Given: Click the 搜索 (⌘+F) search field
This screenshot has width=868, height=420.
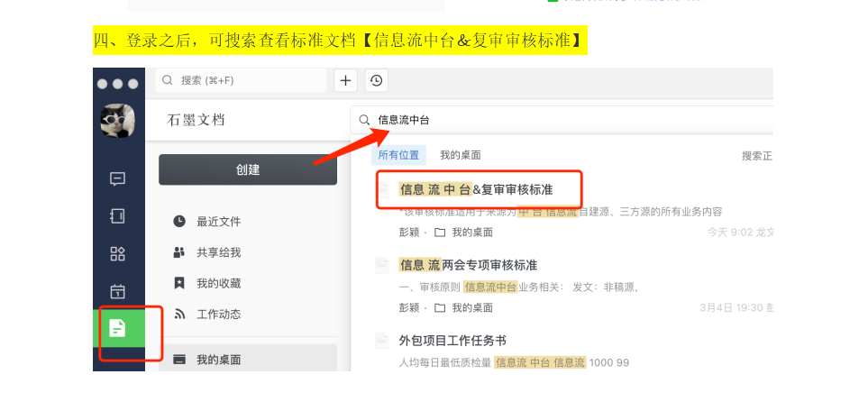Looking at the screenshot, I should pos(242,81).
